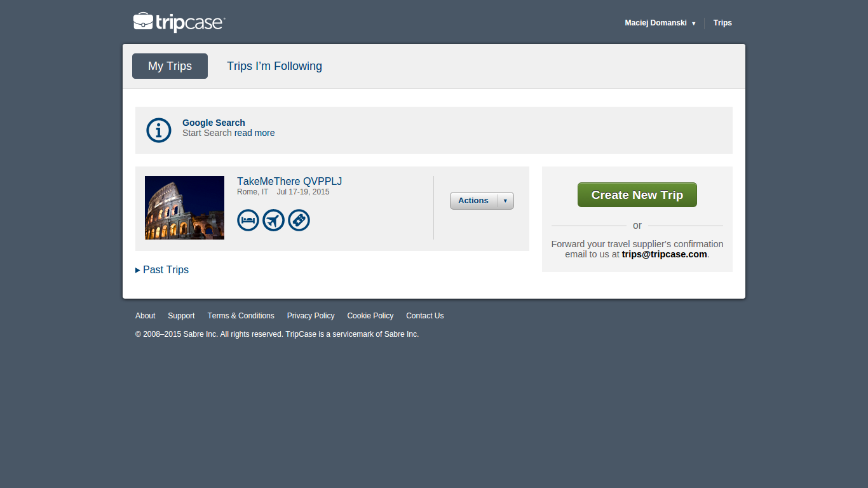Open the TakeMeThere QVPPLJ trip
868x488 pixels.
point(289,182)
